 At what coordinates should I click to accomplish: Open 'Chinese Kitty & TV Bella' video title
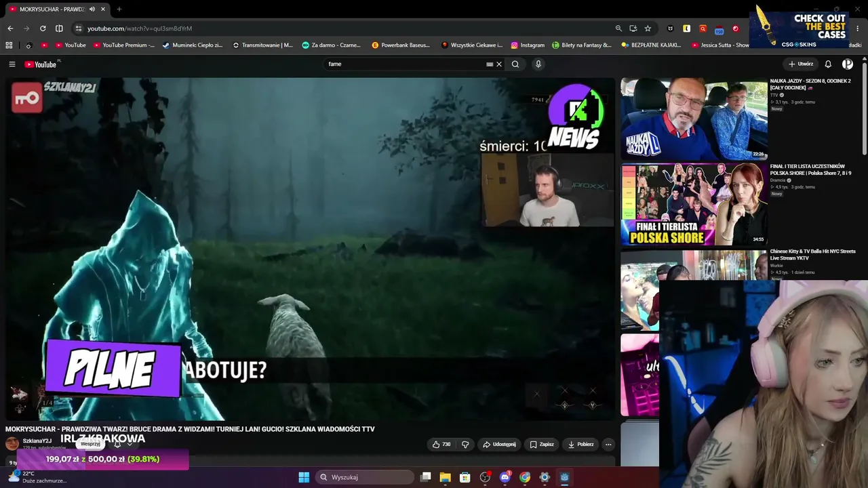click(x=812, y=254)
